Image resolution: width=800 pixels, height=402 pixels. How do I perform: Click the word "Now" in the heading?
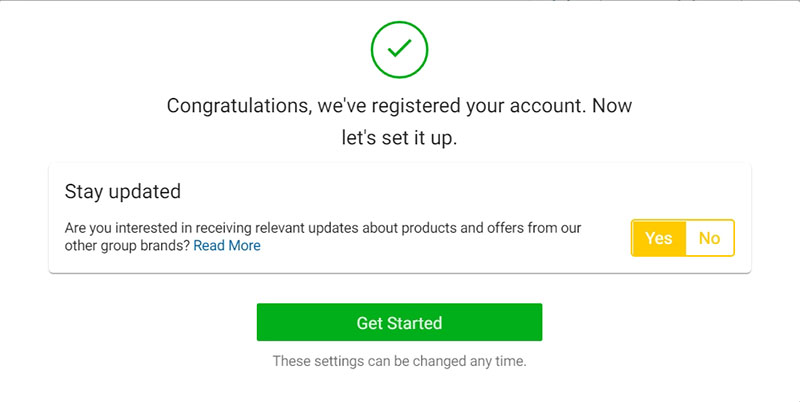click(x=612, y=106)
